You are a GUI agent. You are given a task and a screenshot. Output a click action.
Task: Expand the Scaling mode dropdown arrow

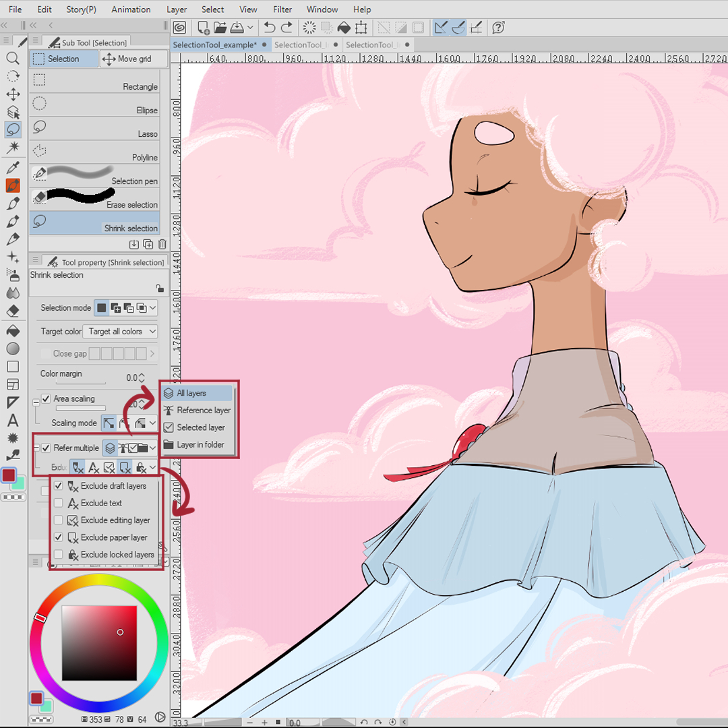153,423
